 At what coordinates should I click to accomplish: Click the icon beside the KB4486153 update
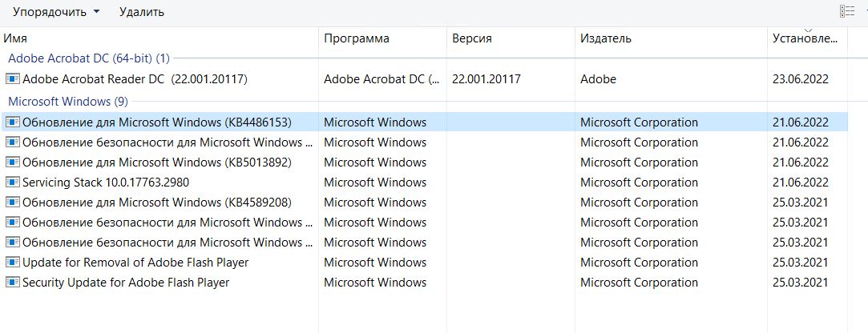point(13,122)
